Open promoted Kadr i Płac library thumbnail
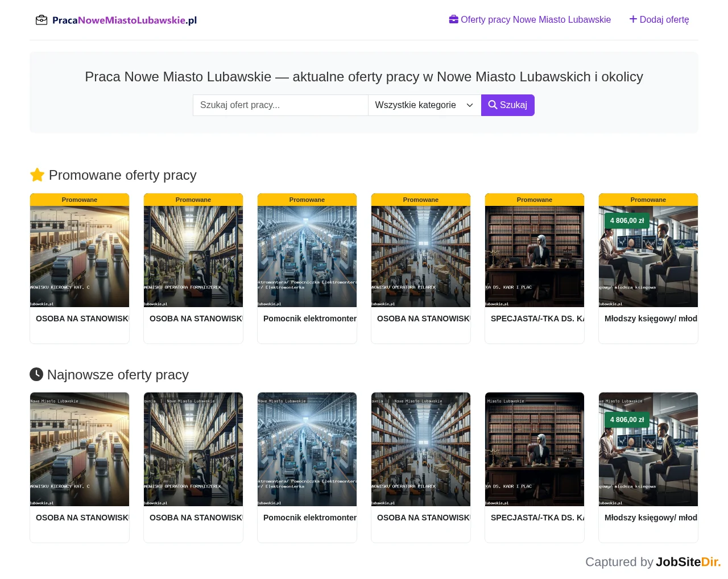The width and height of the screenshot is (728, 579). click(535, 257)
